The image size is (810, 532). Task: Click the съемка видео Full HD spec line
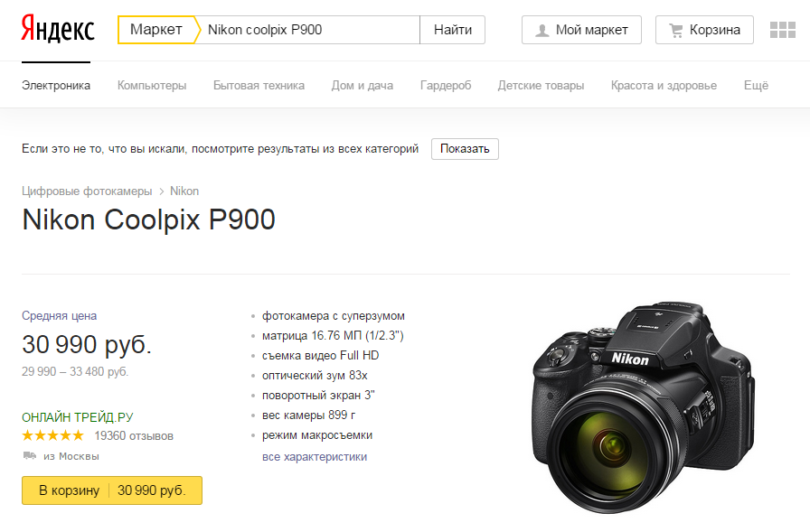[x=320, y=356]
